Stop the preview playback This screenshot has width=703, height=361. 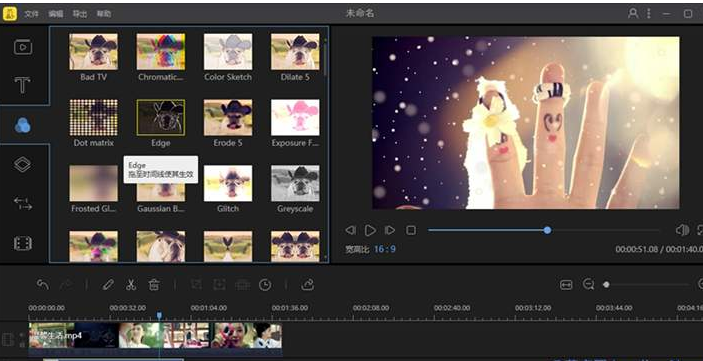[x=411, y=230]
